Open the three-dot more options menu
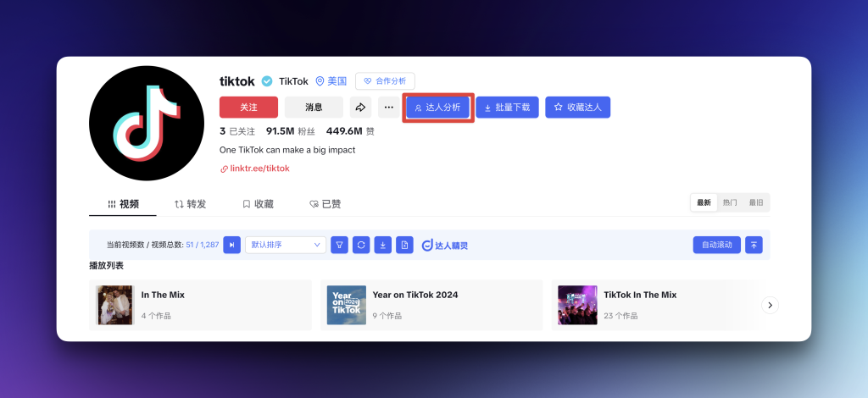868x398 pixels. point(388,108)
